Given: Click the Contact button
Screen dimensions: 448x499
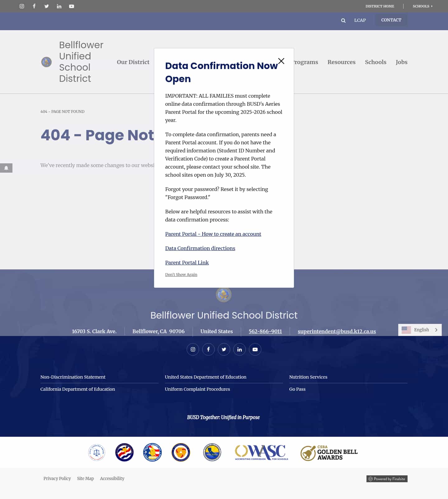Looking at the screenshot, I should pos(391,20).
